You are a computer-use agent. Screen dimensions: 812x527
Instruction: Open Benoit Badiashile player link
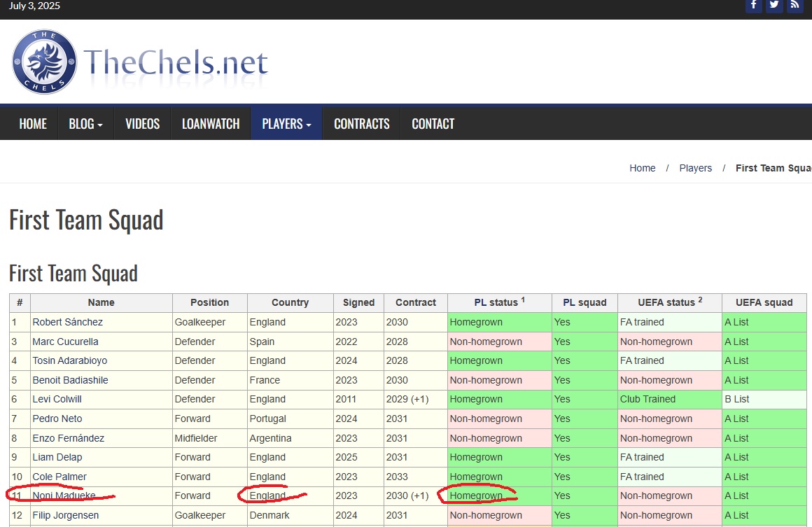pyautogui.click(x=71, y=380)
